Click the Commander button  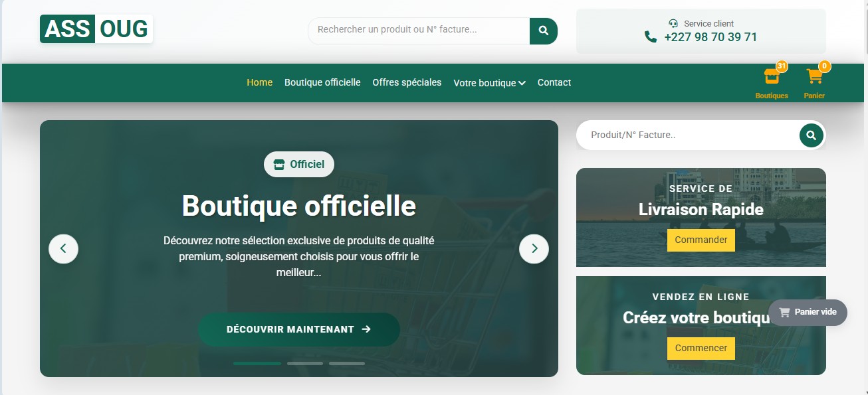click(x=701, y=240)
